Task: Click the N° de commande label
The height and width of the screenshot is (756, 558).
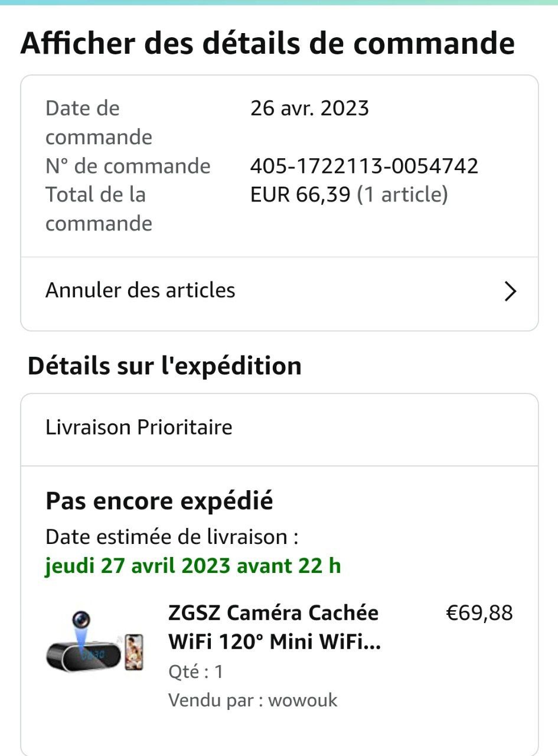Action: (128, 167)
